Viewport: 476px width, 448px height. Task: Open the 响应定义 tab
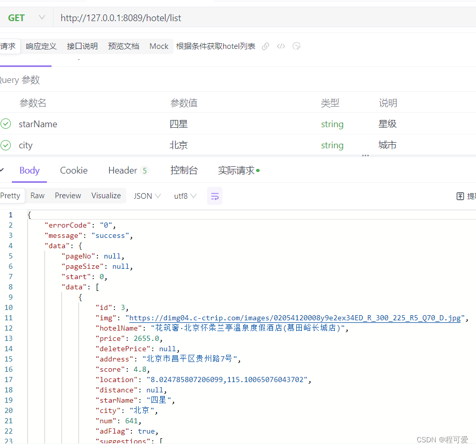tap(41, 46)
